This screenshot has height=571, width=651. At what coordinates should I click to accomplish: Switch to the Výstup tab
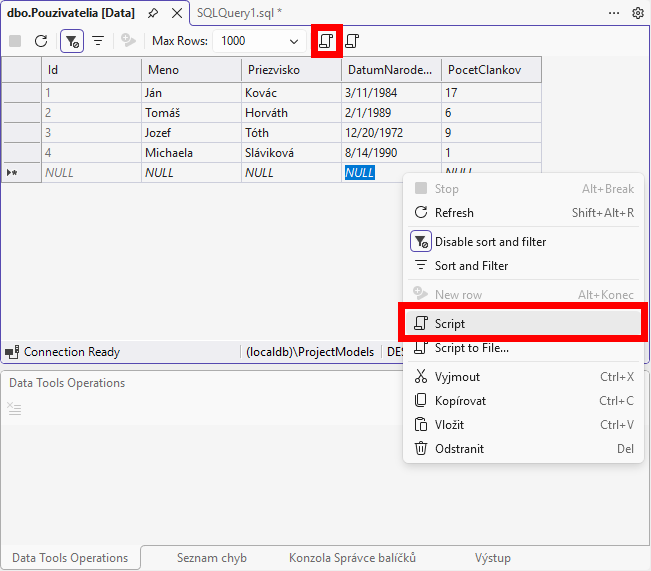(493, 558)
